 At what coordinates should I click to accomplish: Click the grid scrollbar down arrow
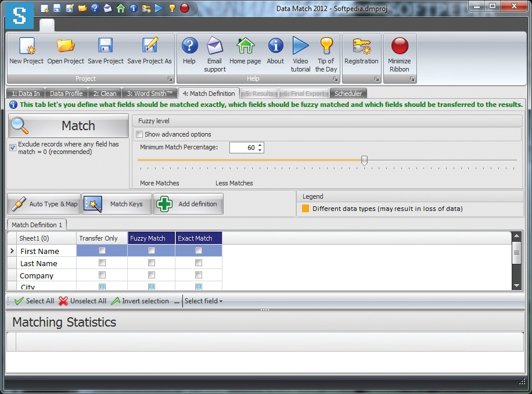point(516,285)
